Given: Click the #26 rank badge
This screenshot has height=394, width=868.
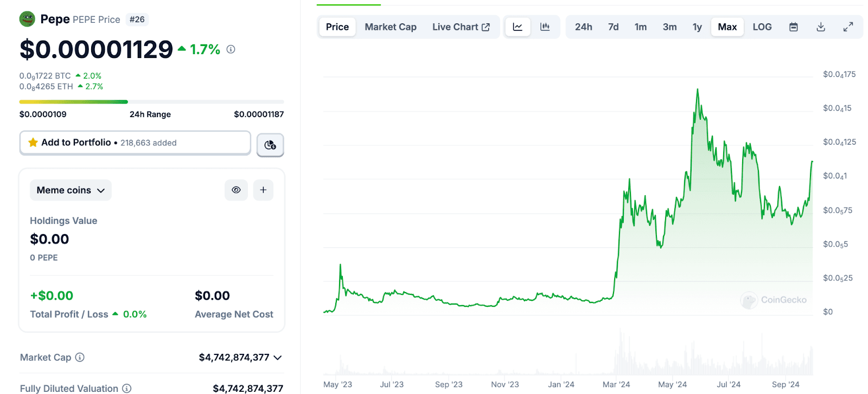Looking at the screenshot, I should point(137,20).
